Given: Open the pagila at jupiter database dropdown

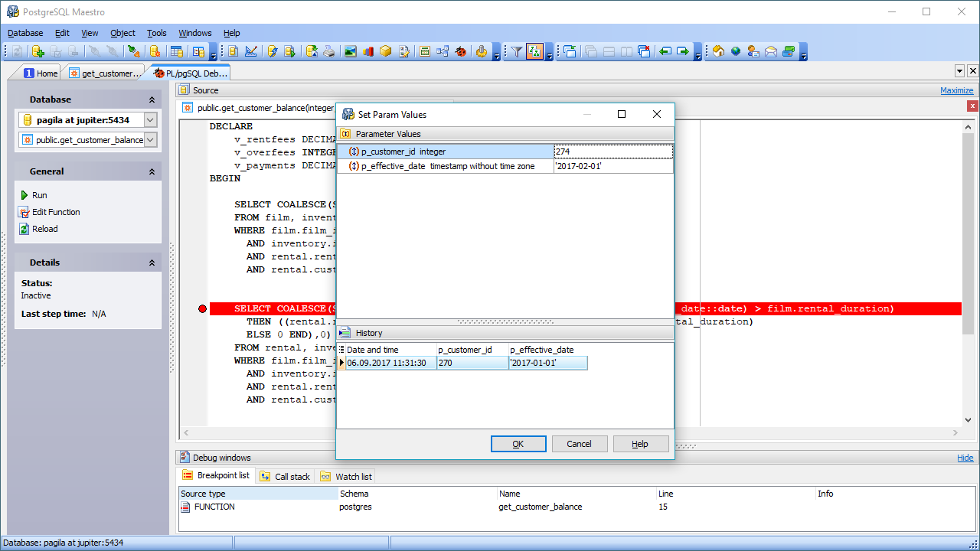Looking at the screenshot, I should tap(150, 120).
